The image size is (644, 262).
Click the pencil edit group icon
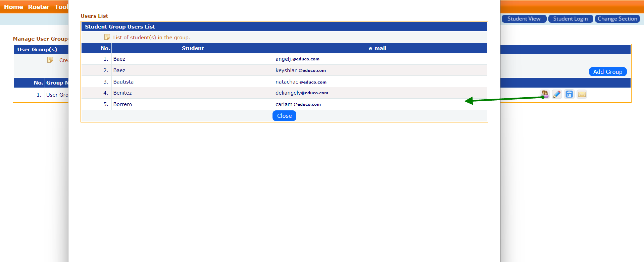557,94
